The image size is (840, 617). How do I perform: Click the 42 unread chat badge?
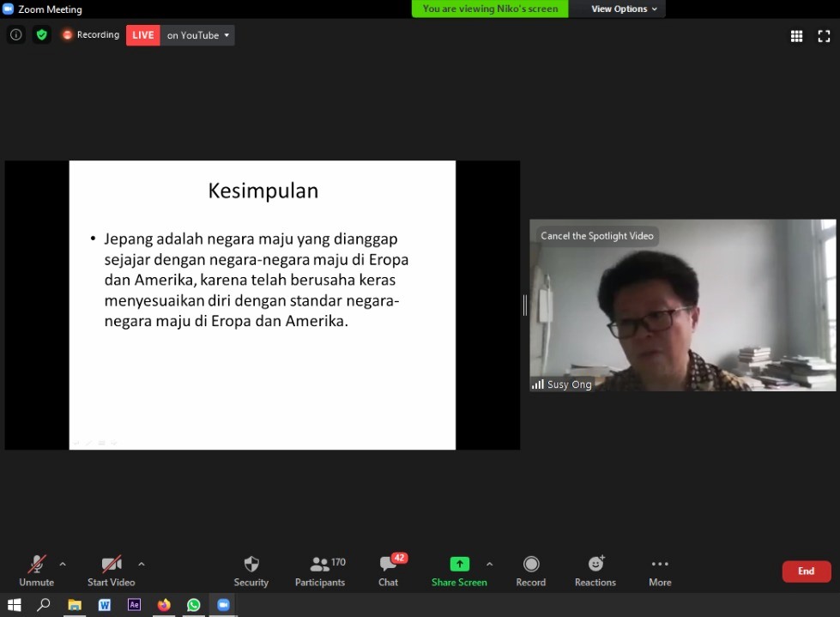[x=400, y=558]
